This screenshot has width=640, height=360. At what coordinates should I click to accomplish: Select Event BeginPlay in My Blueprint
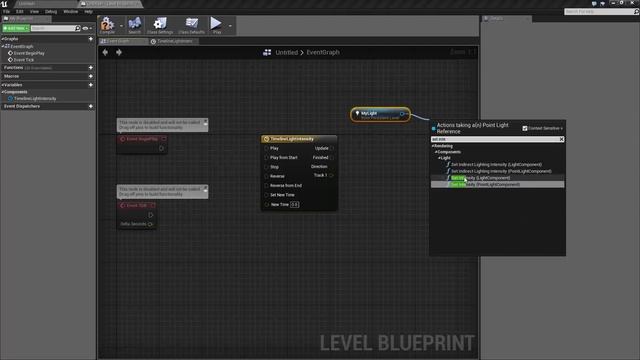coord(29,53)
